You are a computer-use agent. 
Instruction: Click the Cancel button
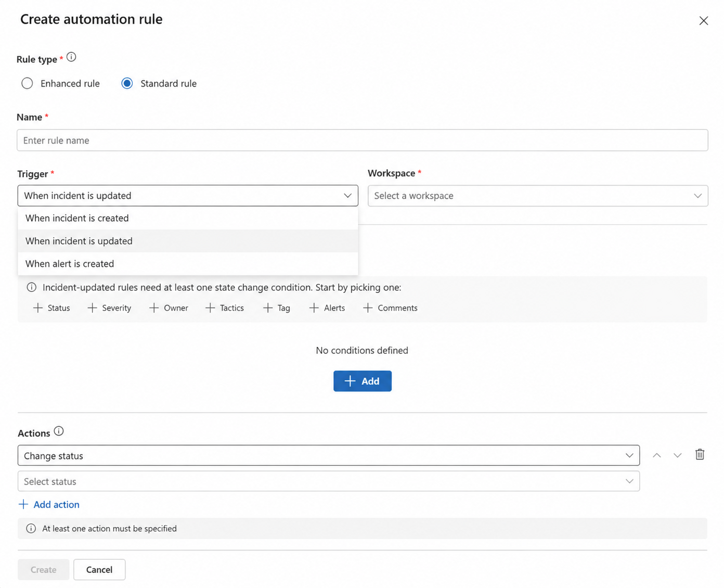99,570
